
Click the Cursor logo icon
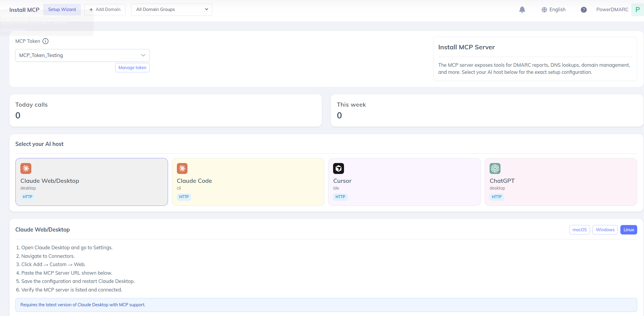(339, 168)
